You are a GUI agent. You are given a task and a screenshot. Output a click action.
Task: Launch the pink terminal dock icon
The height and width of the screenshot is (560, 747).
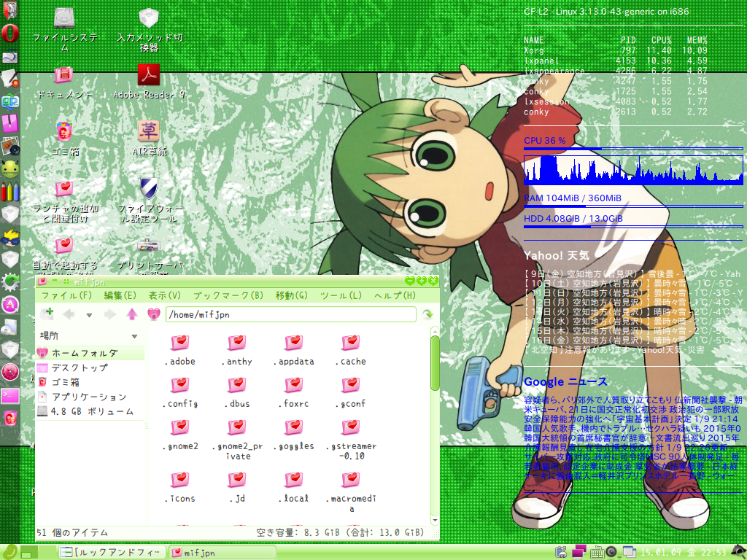(9, 395)
